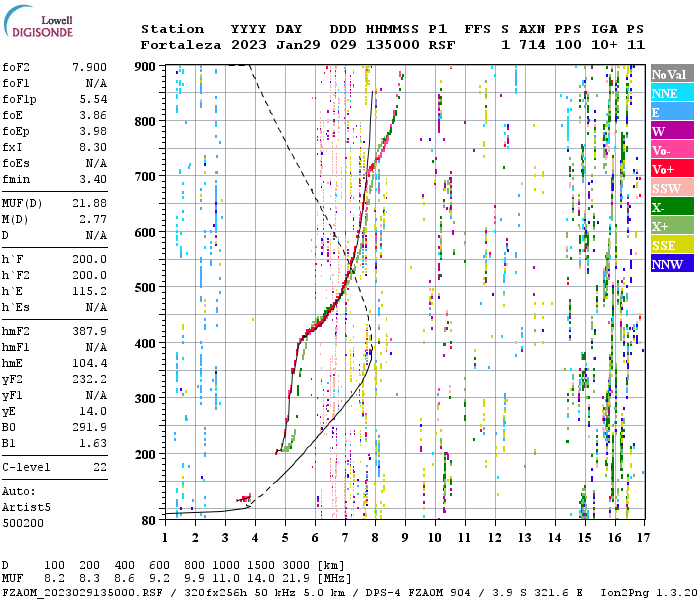Click the 2023 Jan29 date in header
Viewport: 700px width, 600px height.
[268, 45]
